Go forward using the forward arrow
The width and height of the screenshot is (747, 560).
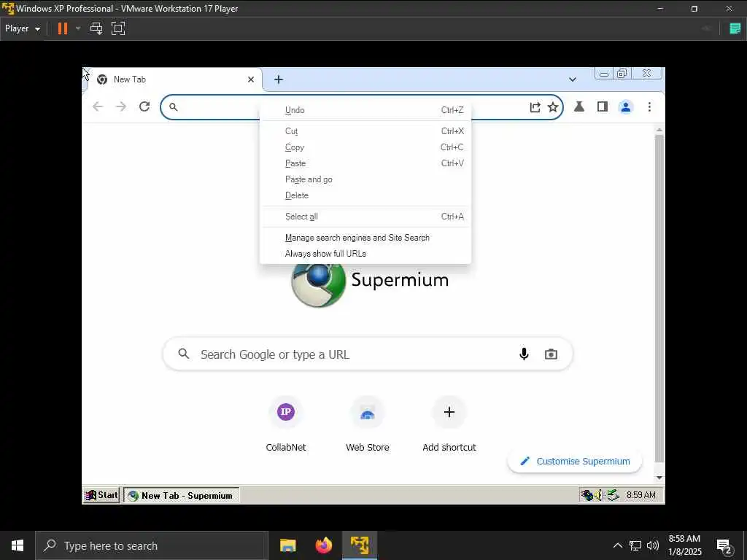(x=121, y=106)
